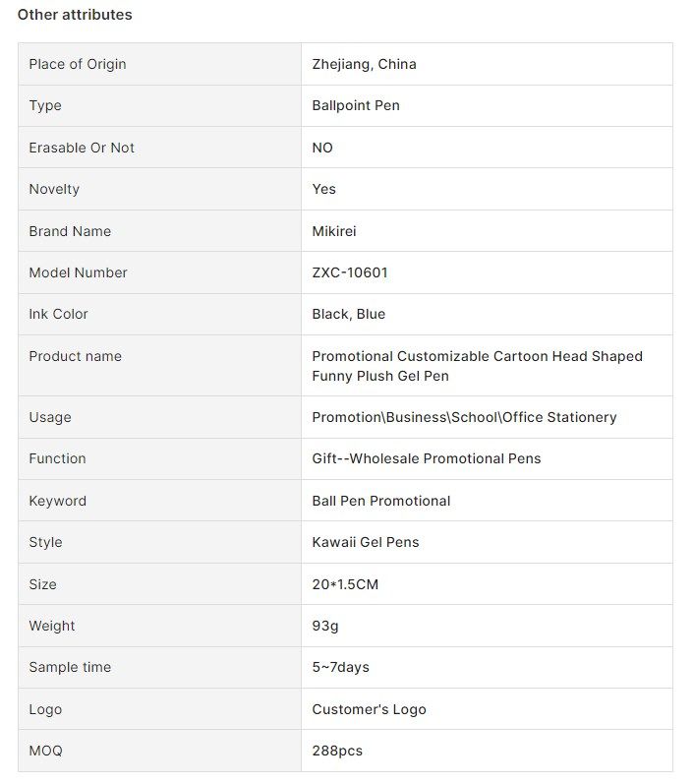Select the 'Place of Origin' label cell
The height and width of the screenshot is (784, 694).
coord(160,64)
